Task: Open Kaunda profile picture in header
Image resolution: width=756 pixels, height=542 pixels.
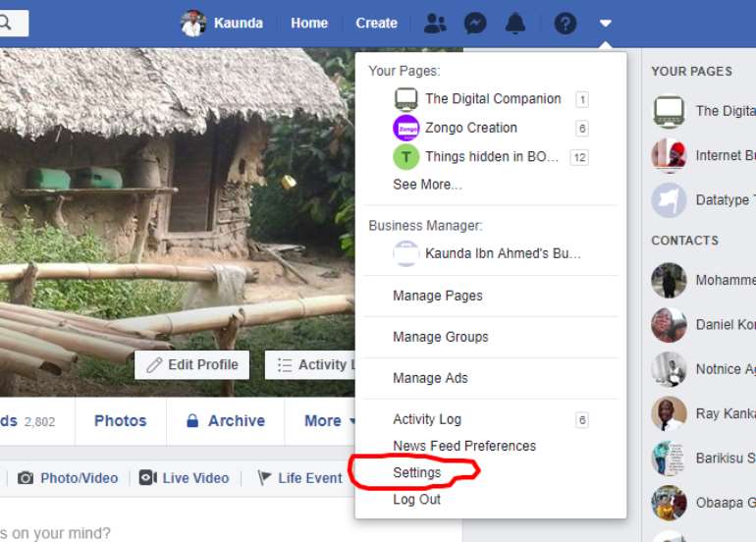Action: click(x=193, y=24)
